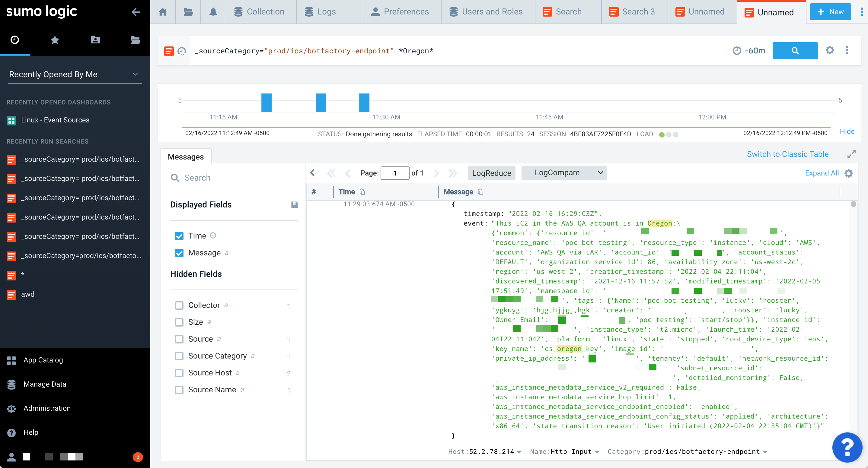Run search with blue magnifier button
The width and height of the screenshot is (868, 468).
click(795, 50)
